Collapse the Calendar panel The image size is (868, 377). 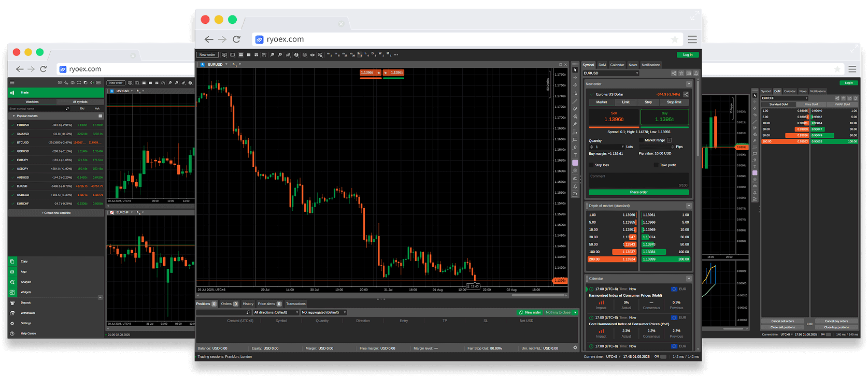pyautogui.click(x=689, y=279)
